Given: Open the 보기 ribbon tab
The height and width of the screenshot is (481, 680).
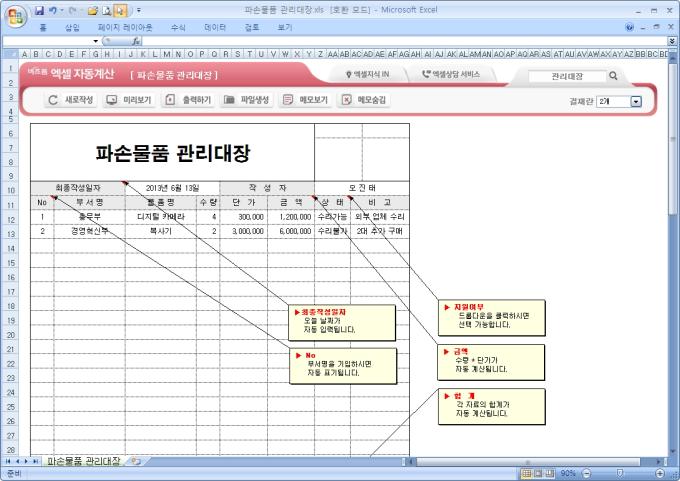Looking at the screenshot, I should pos(285,28).
